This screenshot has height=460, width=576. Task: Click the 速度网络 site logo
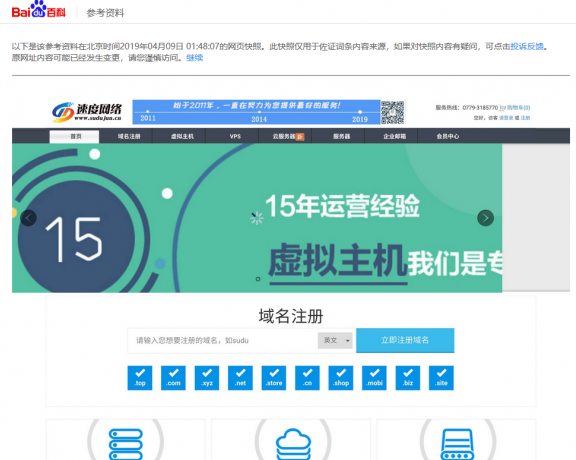[x=87, y=112]
